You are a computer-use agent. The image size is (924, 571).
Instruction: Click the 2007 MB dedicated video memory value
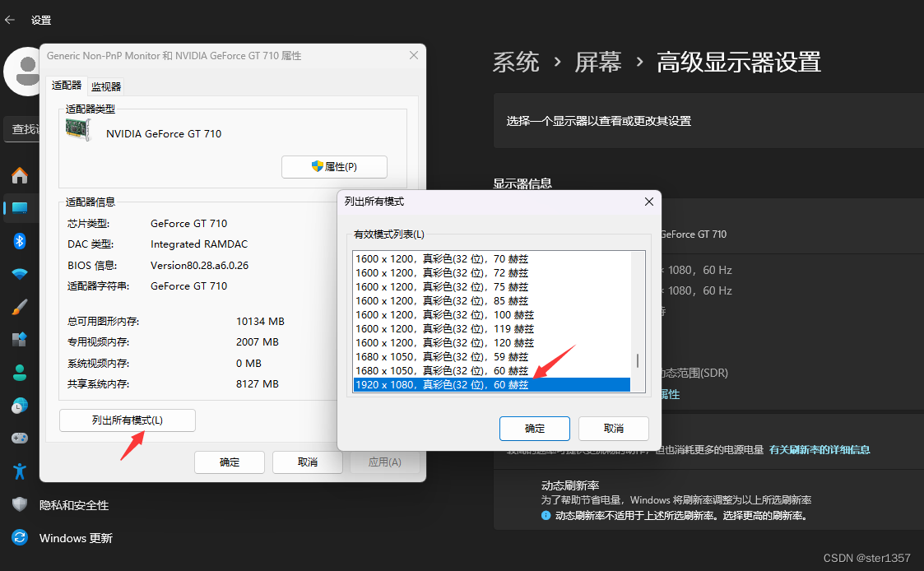pos(257,341)
